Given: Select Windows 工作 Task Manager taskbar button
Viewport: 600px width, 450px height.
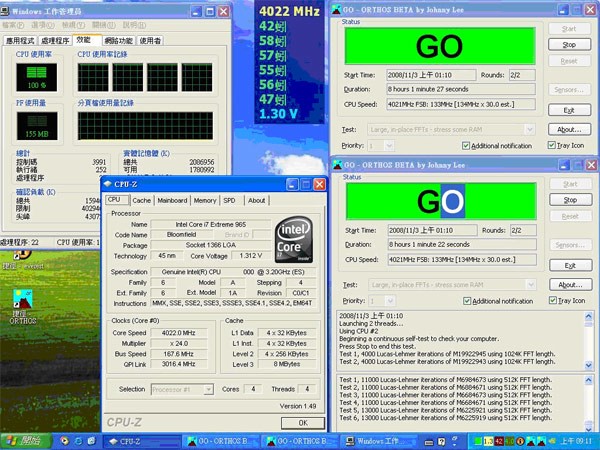Looking at the screenshot, I should point(379,442).
